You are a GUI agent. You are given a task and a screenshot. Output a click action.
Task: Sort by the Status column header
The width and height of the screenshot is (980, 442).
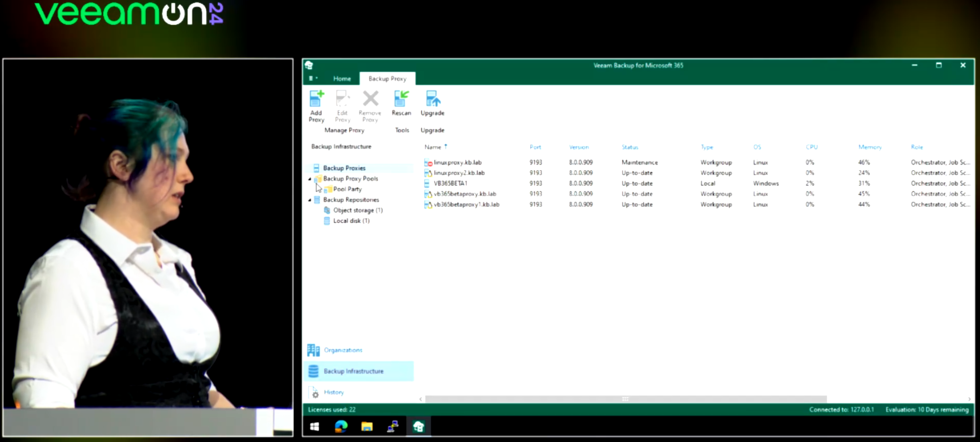tap(630, 147)
